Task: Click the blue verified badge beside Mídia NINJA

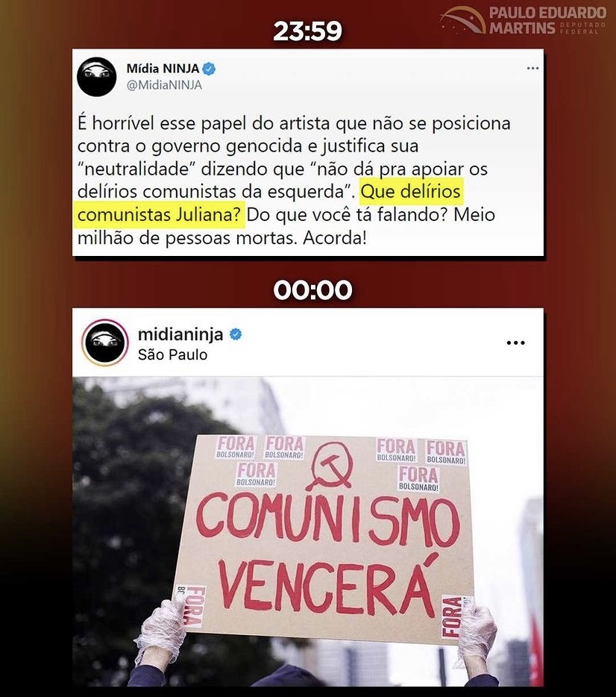Action: click(x=209, y=69)
